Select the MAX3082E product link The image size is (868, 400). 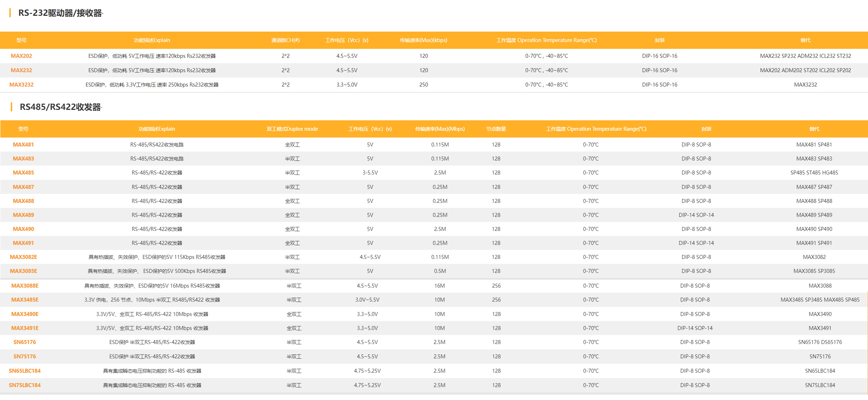23,257
